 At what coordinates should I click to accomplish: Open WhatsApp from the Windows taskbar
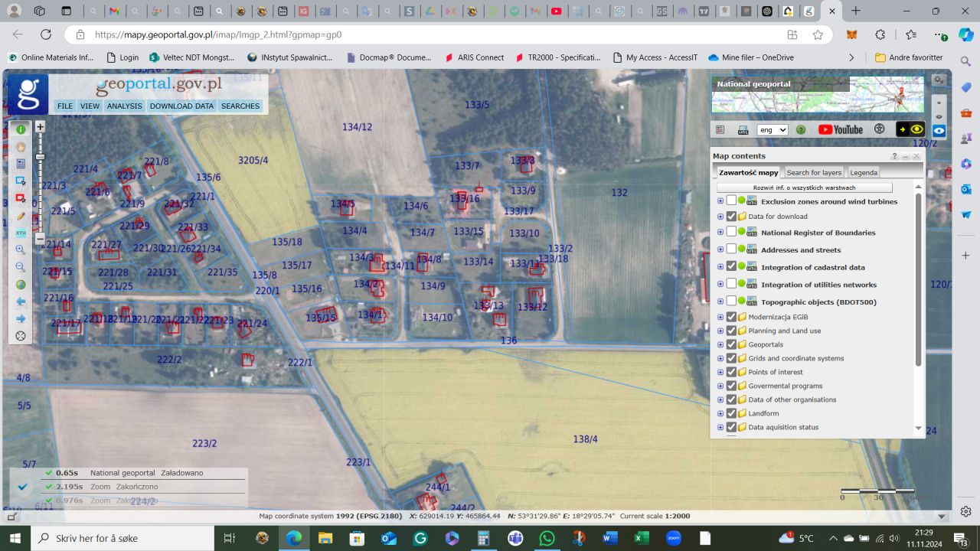point(546,538)
